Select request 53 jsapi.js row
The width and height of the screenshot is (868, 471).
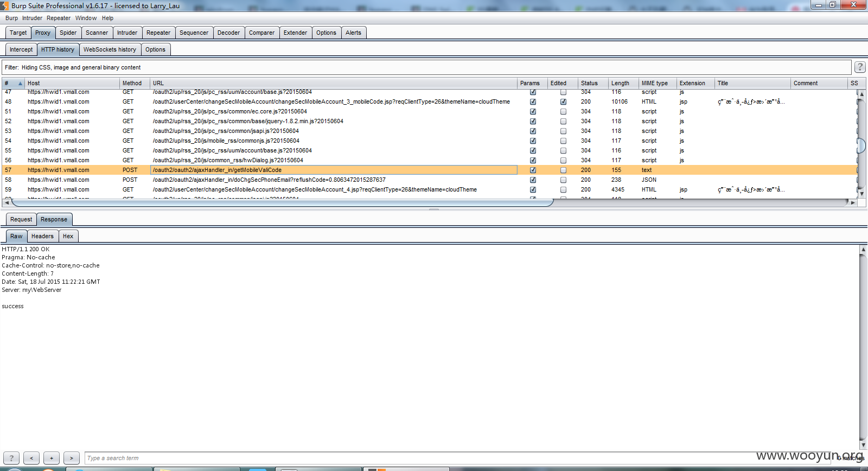pyautogui.click(x=429, y=131)
